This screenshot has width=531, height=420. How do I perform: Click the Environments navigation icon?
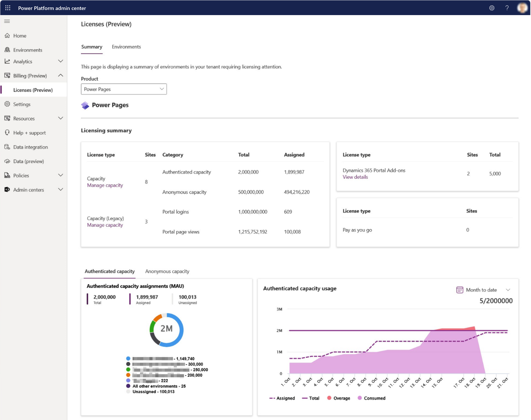tap(8, 50)
